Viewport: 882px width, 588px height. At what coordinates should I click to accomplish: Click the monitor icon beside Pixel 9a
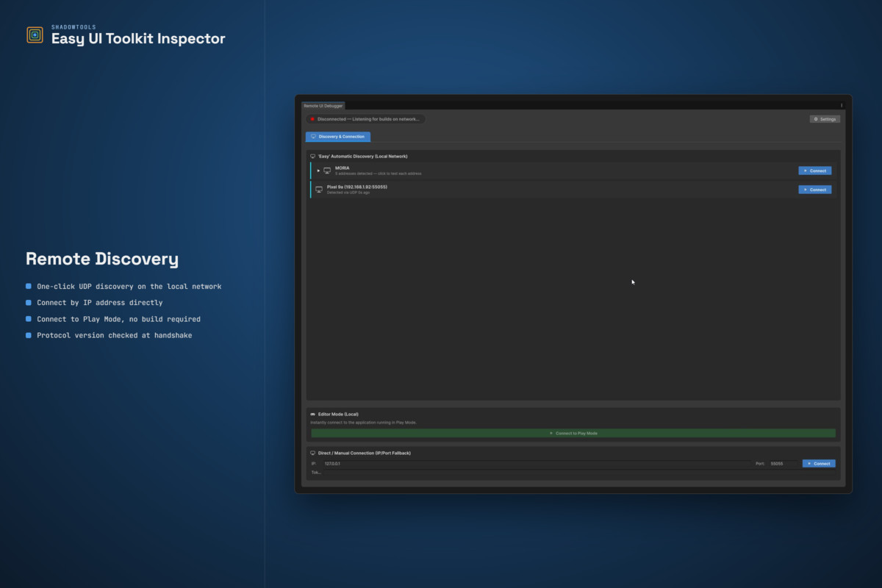(319, 190)
